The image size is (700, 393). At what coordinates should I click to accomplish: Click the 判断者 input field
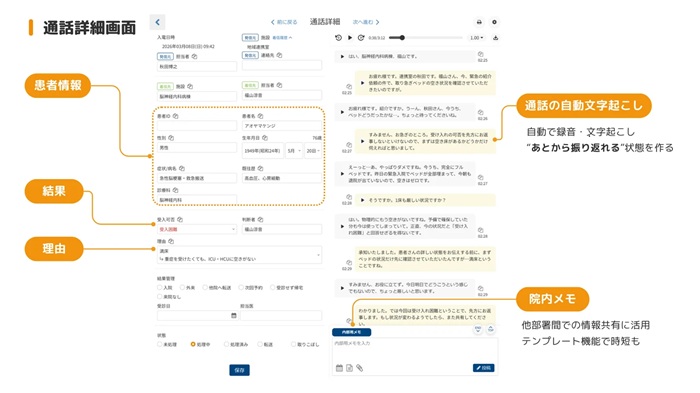[x=282, y=229]
